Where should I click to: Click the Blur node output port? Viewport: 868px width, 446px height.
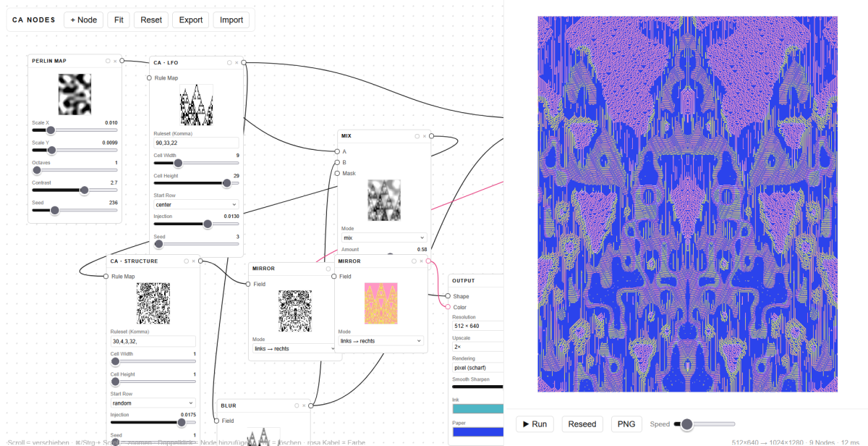311,405
